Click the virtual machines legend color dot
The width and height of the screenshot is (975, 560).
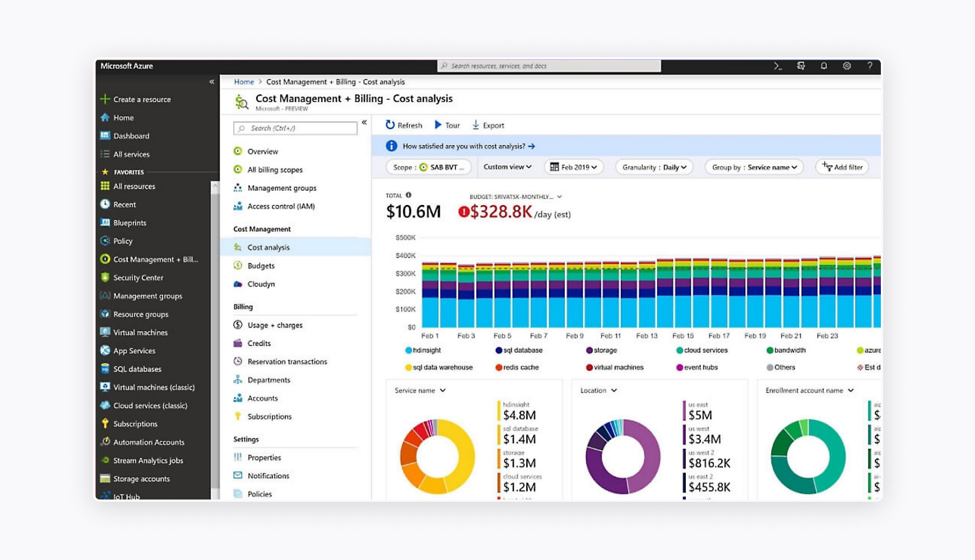tap(589, 367)
